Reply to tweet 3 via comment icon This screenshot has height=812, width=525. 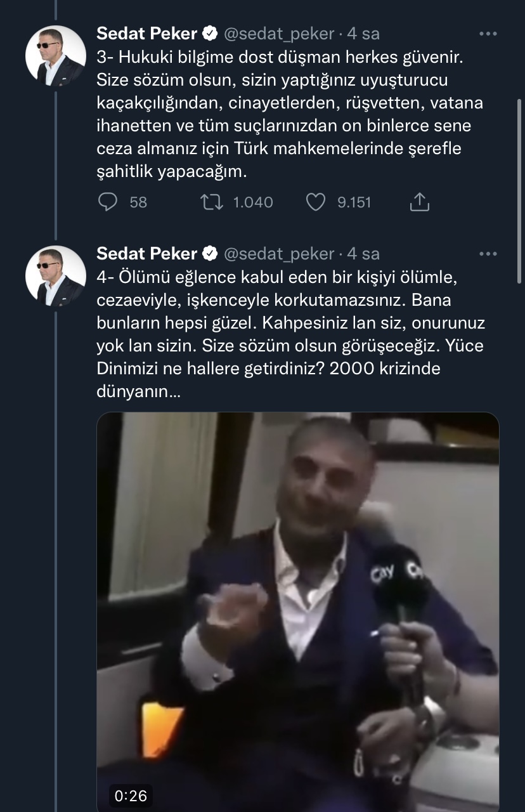pyautogui.click(x=108, y=202)
